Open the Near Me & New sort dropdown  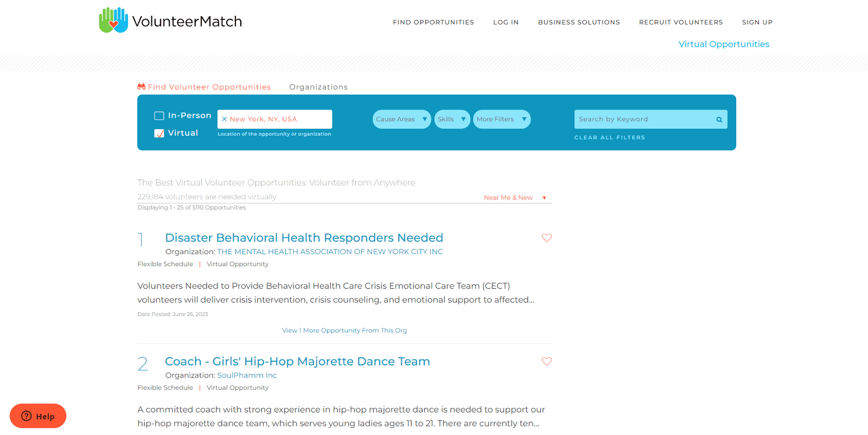(515, 198)
